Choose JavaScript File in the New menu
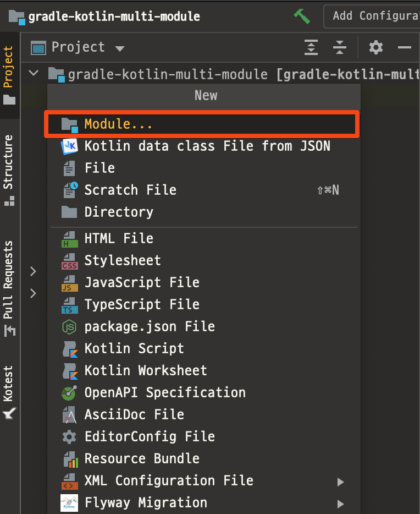 point(204,282)
